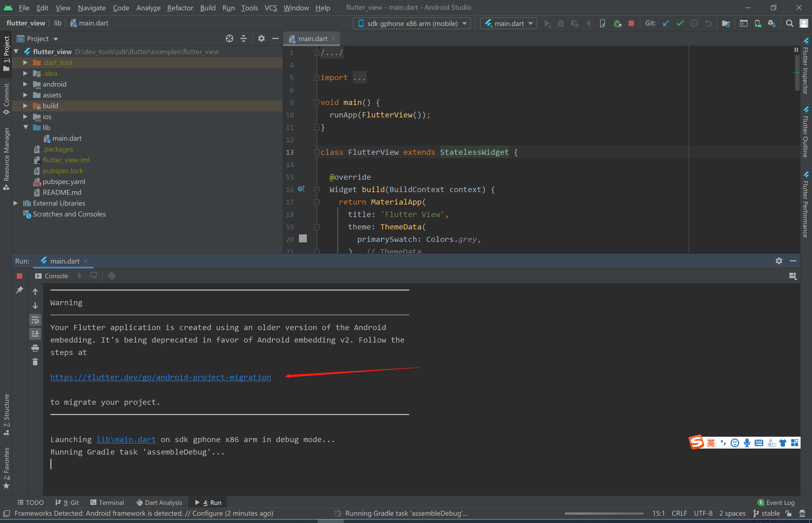
Task: Click Frameworks Detected Configure message
Action: (144, 513)
